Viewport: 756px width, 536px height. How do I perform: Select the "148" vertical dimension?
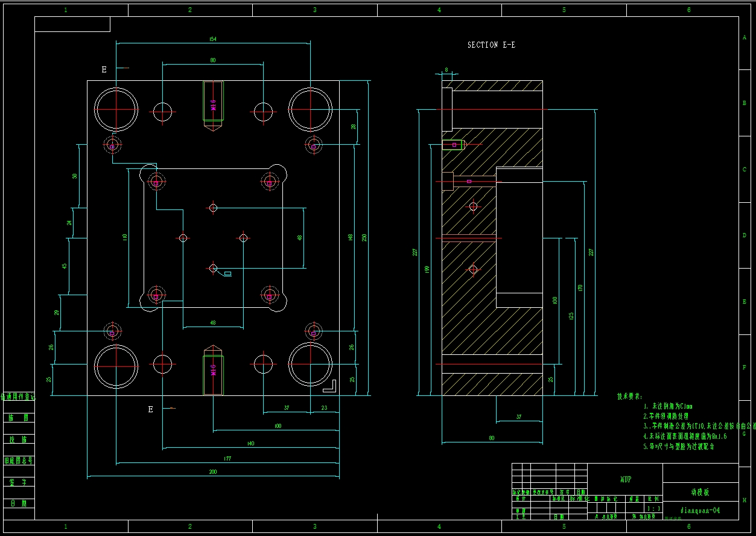click(351, 238)
